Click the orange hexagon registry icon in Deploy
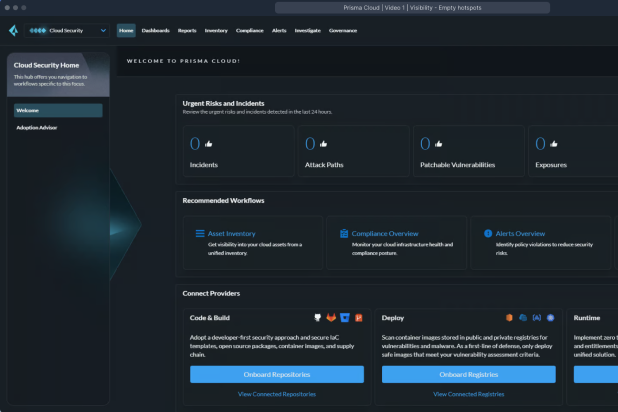The image size is (618, 412). (x=509, y=318)
